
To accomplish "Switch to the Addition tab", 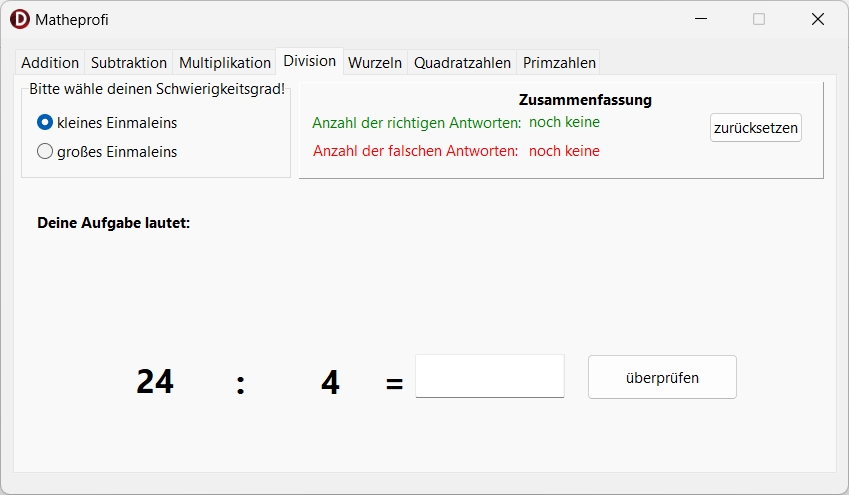I will click(x=50, y=62).
